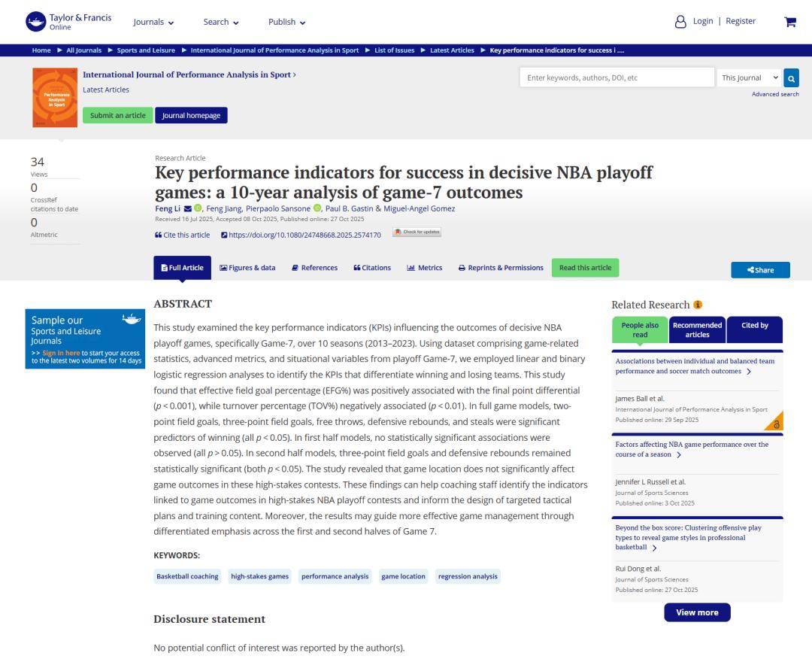Click the open access padlock icon
This screenshot has width=812, height=659.
pos(776,424)
